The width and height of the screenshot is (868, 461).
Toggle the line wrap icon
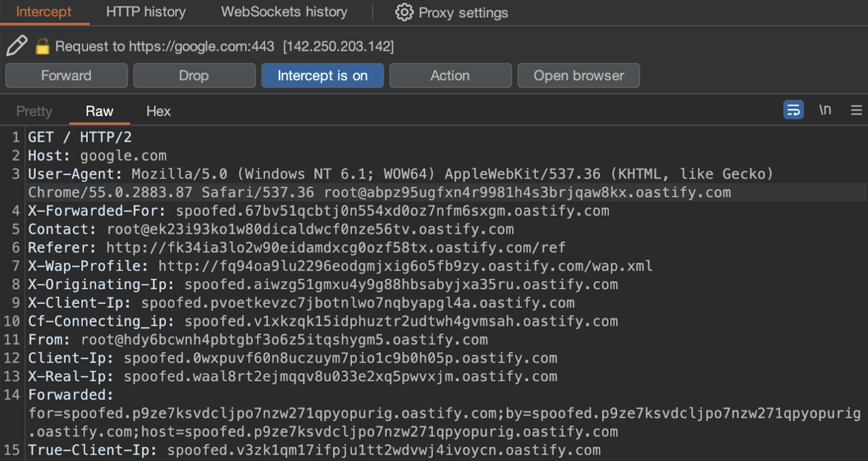[x=793, y=110]
